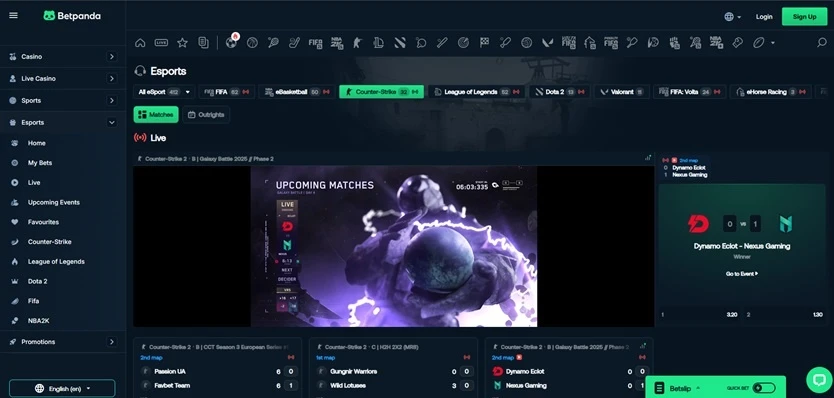This screenshot has height=398, width=834.
Task: Open Favourites in sidebar
Action: 43,222
